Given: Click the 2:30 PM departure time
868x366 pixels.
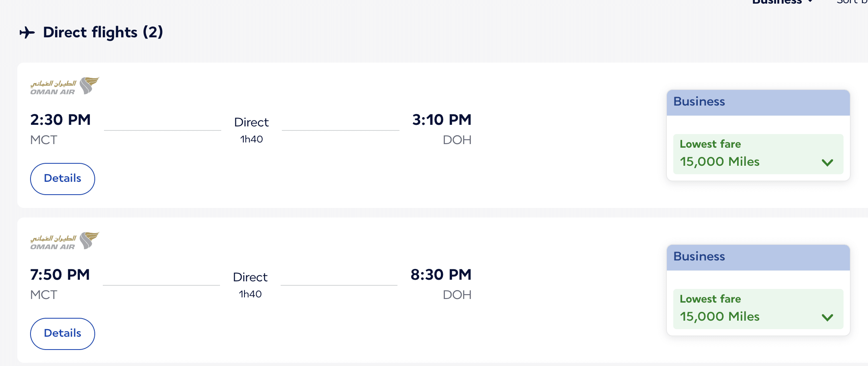Looking at the screenshot, I should pos(61,120).
